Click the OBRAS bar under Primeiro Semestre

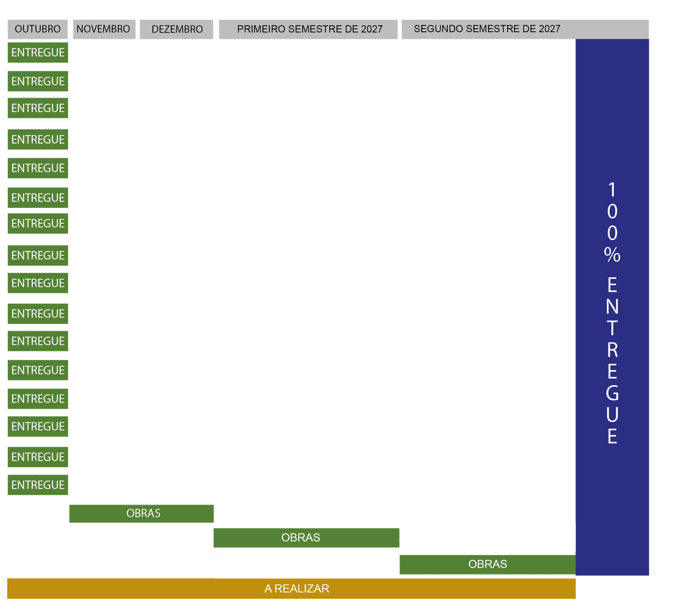pyautogui.click(x=306, y=538)
